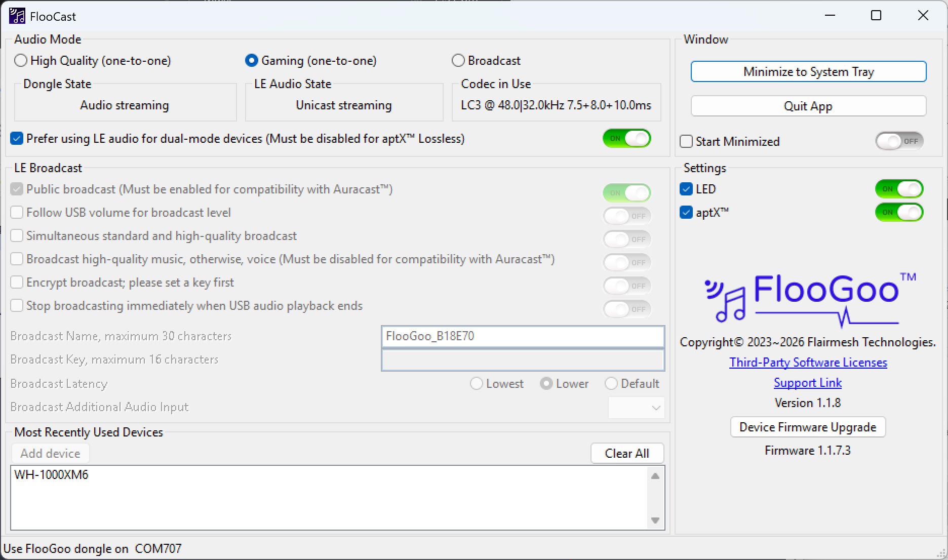Switch off the LED toggle
Screen dimensions: 948x560
pyautogui.click(x=899, y=189)
